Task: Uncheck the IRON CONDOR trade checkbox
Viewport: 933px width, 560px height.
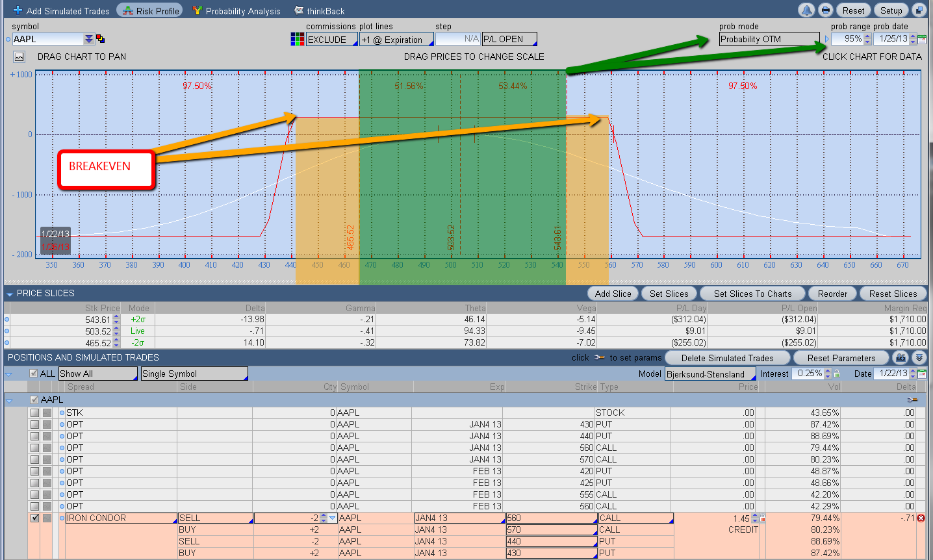Action: coord(35,518)
